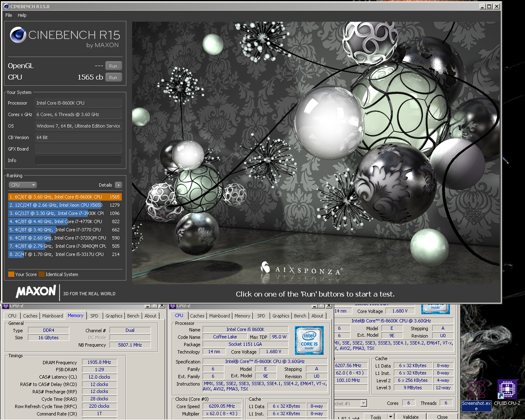Open the Graphics tab in the Memory CPU-Z window

(114, 316)
